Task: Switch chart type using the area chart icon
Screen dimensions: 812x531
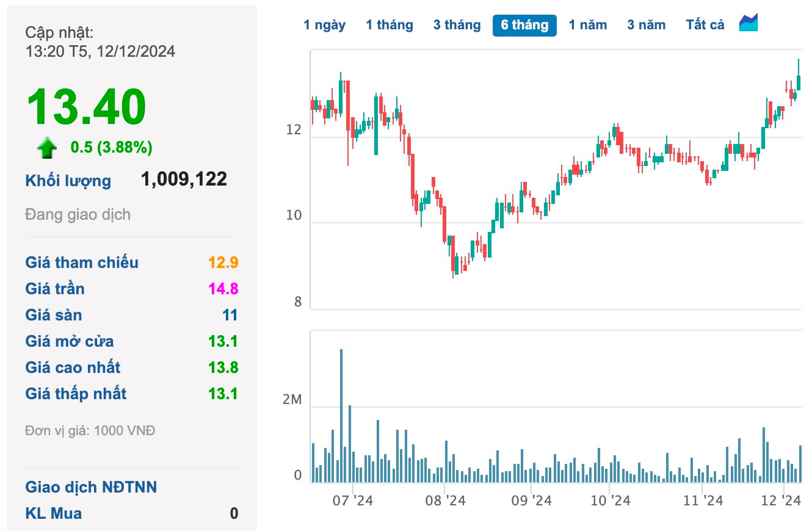Action: pyautogui.click(x=748, y=23)
